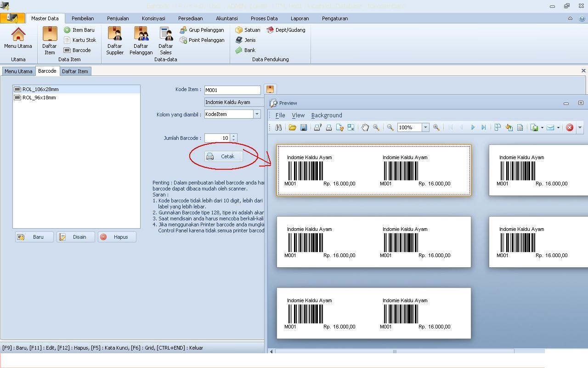Open Konsinyasi ribbon tab
The width and height of the screenshot is (588, 368).
click(153, 18)
